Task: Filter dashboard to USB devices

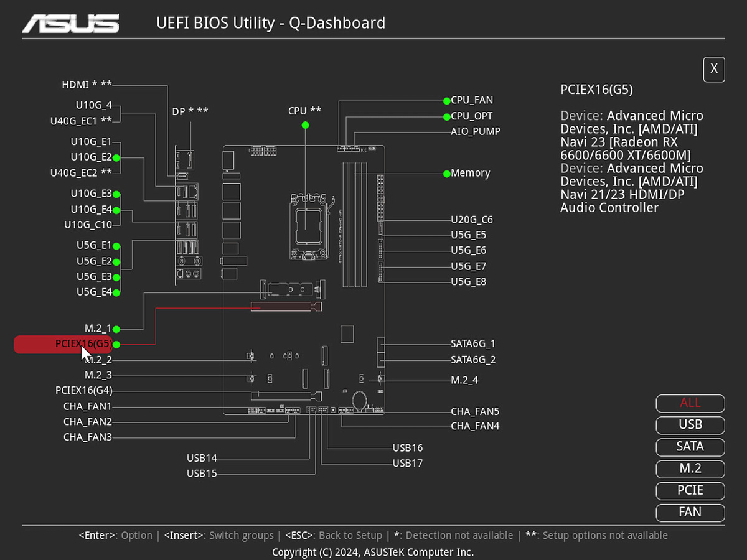Action: click(690, 425)
